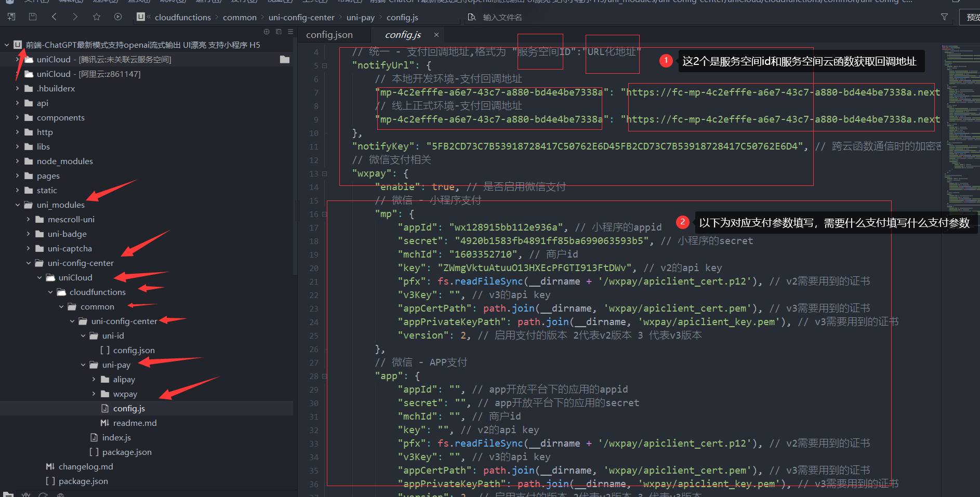Viewport: 980px width, 497px height.
Task: Click the collapse-all icon in project panel
Action: (279, 32)
